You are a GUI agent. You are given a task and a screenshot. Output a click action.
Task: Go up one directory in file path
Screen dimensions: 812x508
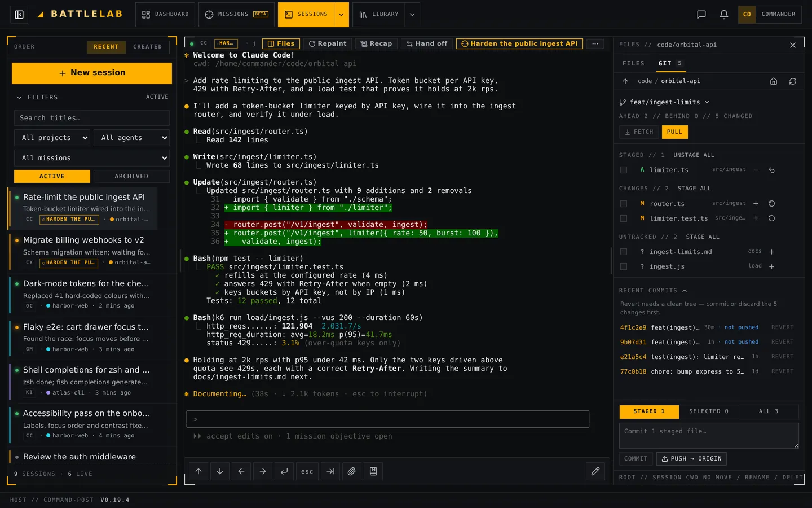(625, 81)
